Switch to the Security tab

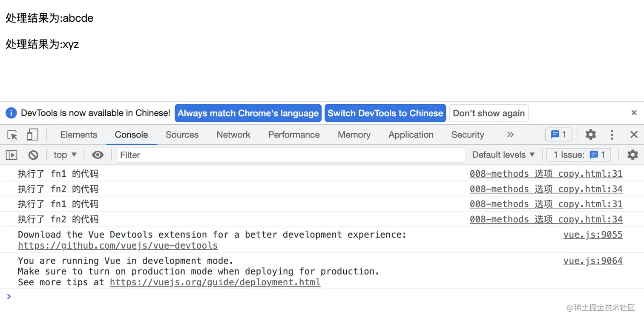[468, 135]
